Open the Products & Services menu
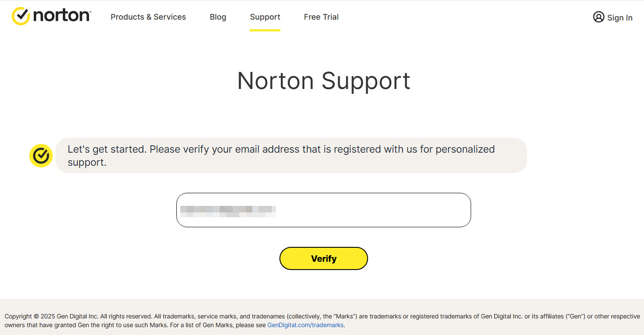Screen dimensions: 644x335 click(x=148, y=17)
